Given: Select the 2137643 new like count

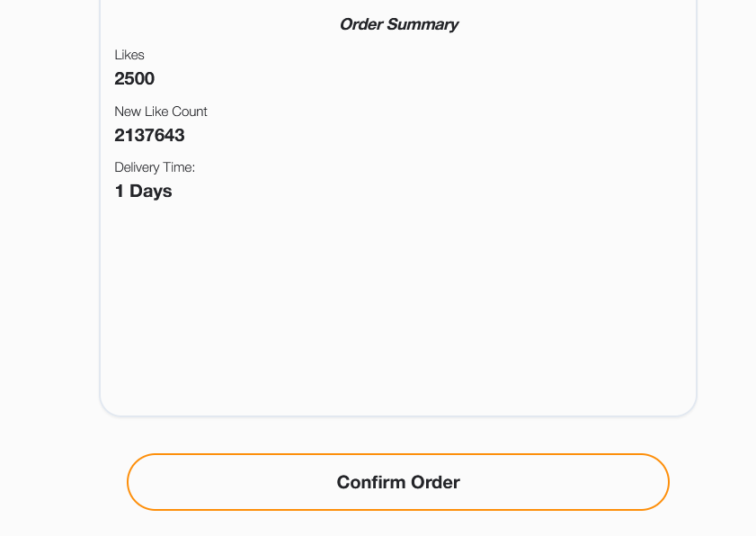Looking at the screenshot, I should tap(149, 135).
